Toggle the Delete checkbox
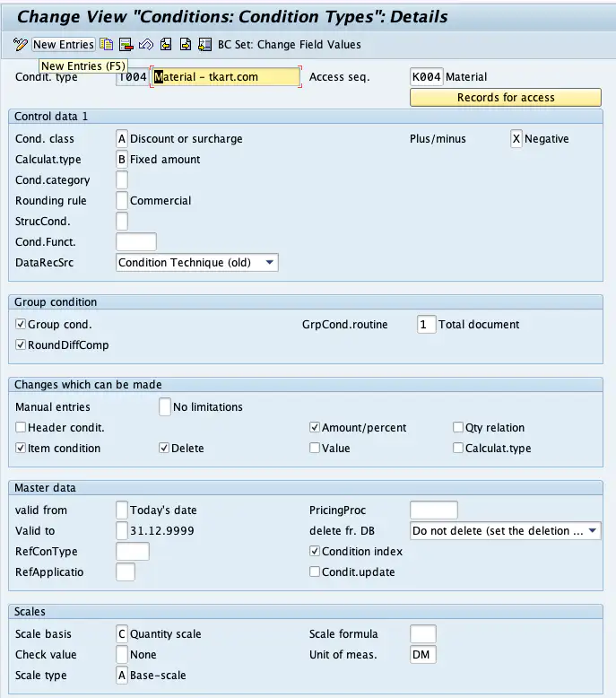This screenshot has height=698, width=616. pyautogui.click(x=164, y=448)
